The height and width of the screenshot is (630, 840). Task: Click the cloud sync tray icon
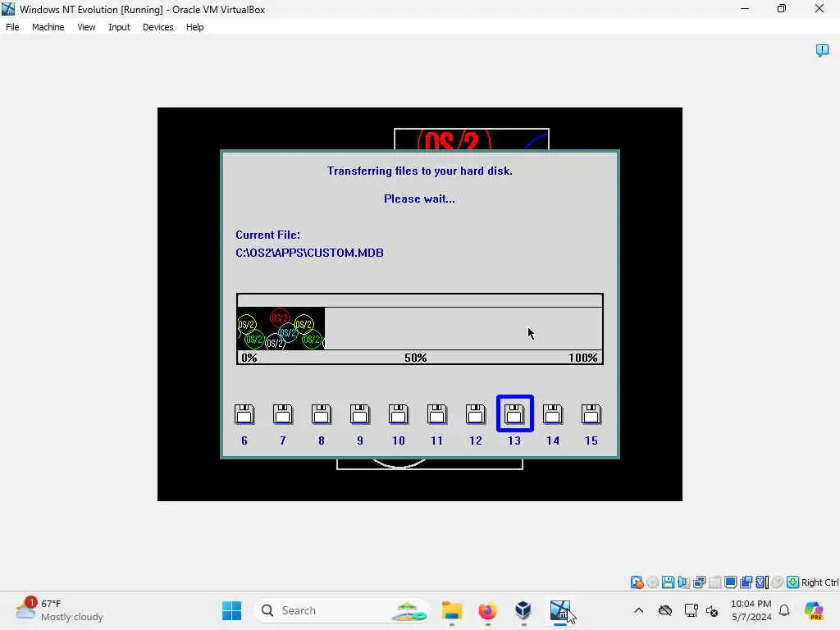tap(665, 610)
